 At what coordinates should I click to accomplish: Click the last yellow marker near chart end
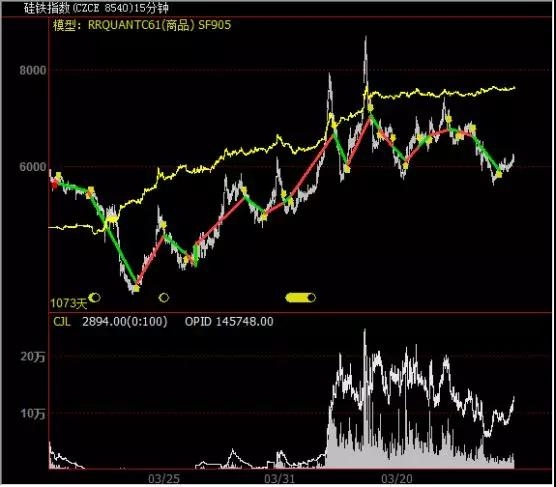pos(499,174)
